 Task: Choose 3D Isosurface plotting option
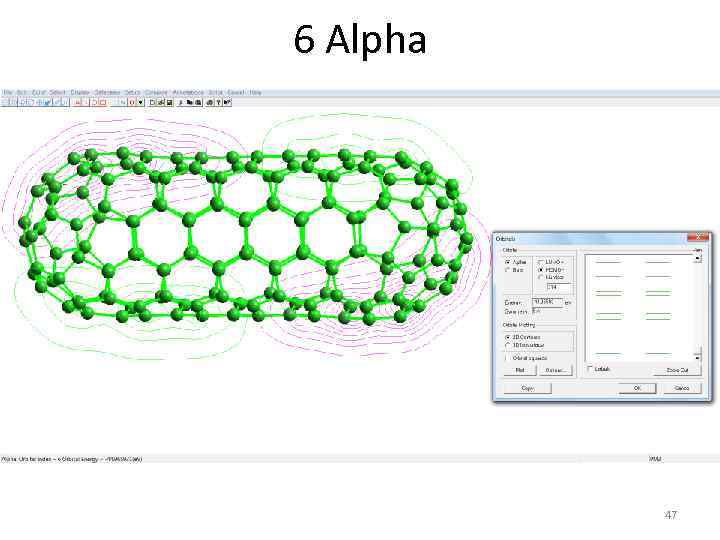coord(507,345)
